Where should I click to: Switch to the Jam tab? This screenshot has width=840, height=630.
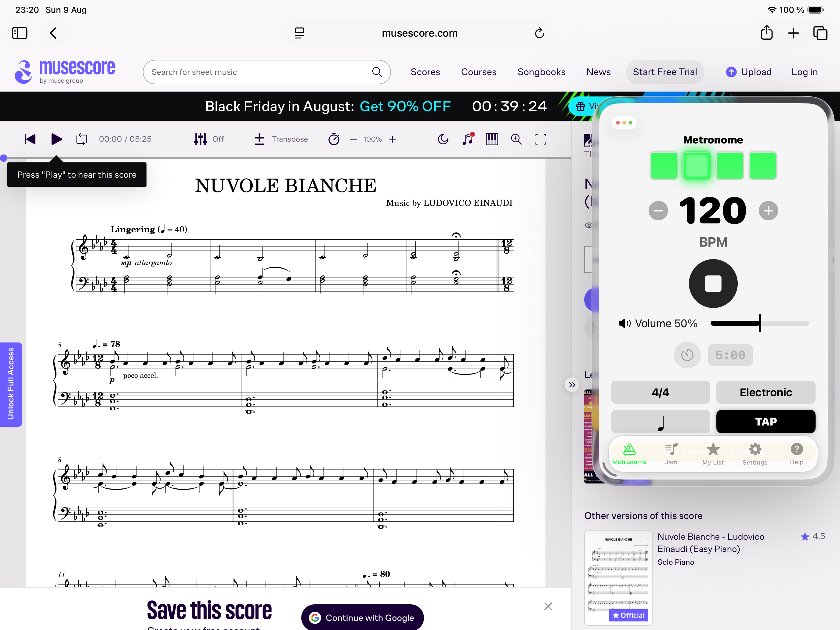[671, 454]
